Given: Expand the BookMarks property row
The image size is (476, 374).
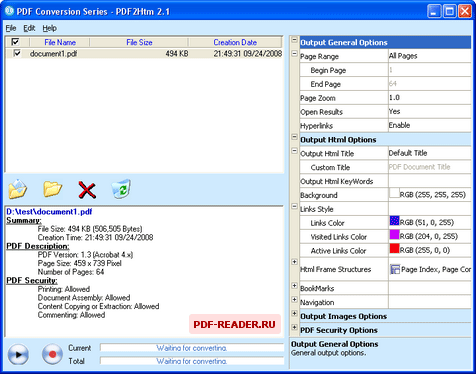Looking at the screenshot, I should 294,286.
